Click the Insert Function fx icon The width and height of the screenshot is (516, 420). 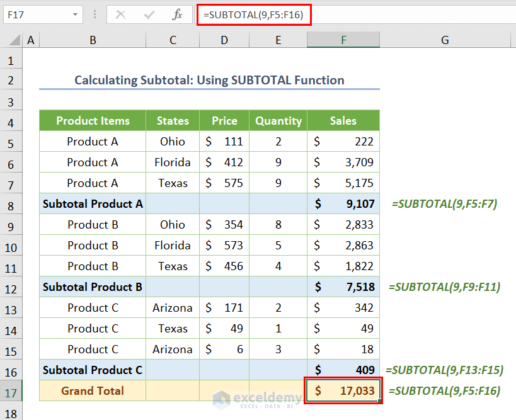[x=178, y=14]
